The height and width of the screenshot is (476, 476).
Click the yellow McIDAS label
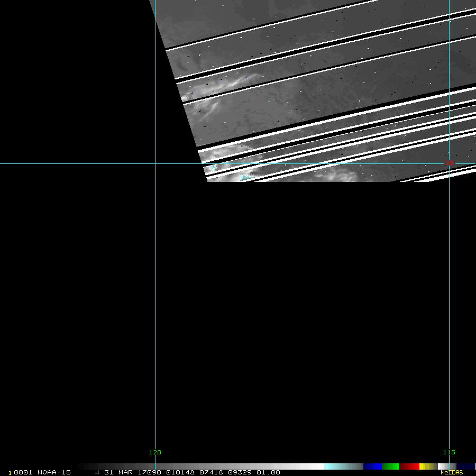[x=451, y=472]
